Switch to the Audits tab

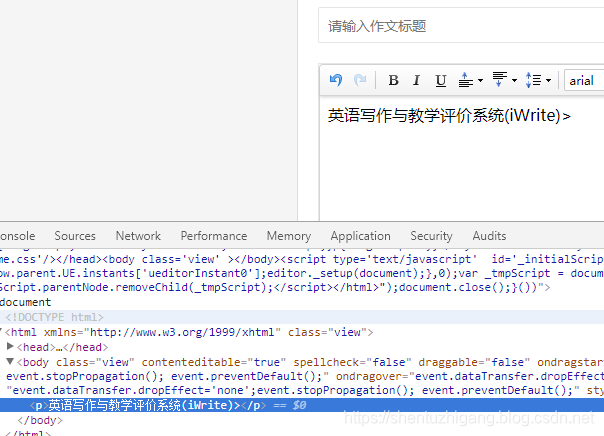pos(489,236)
